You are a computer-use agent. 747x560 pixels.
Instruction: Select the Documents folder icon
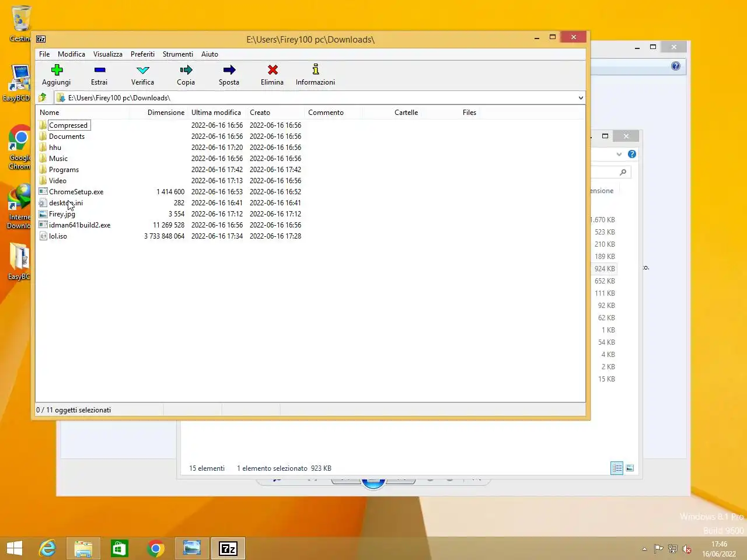point(43,136)
